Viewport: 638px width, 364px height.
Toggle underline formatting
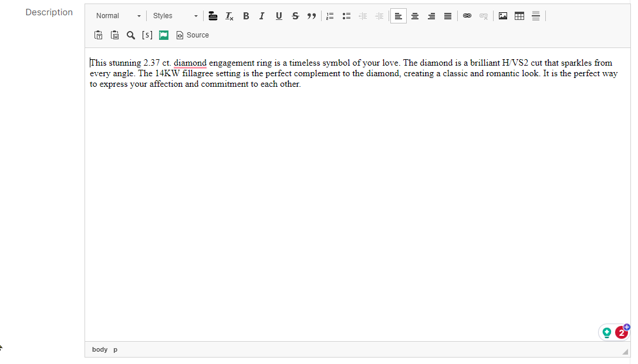pyautogui.click(x=279, y=16)
